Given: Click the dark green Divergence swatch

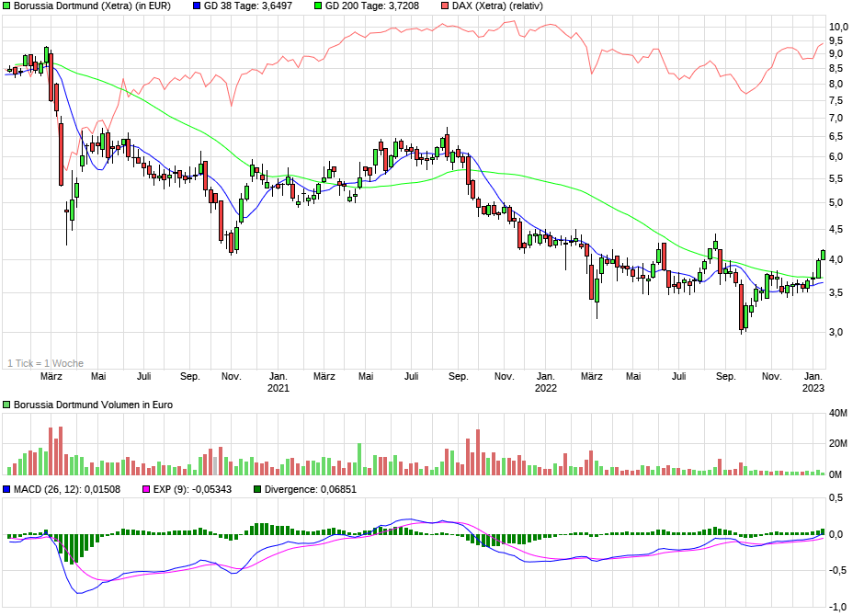Looking at the screenshot, I should pos(257,489).
